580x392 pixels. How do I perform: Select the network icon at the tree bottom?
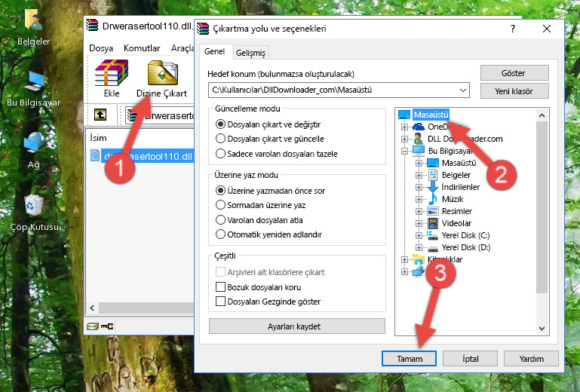[x=419, y=271]
